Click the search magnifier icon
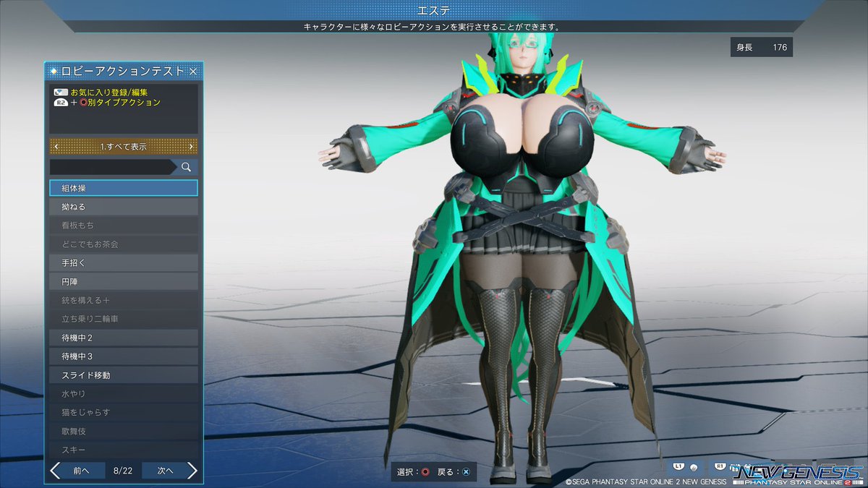 click(x=186, y=167)
